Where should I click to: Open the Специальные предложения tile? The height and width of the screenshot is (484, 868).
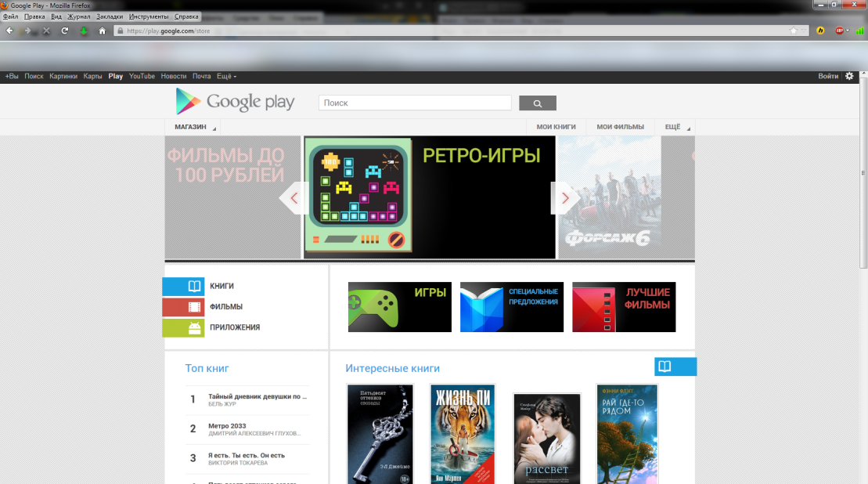click(x=512, y=307)
